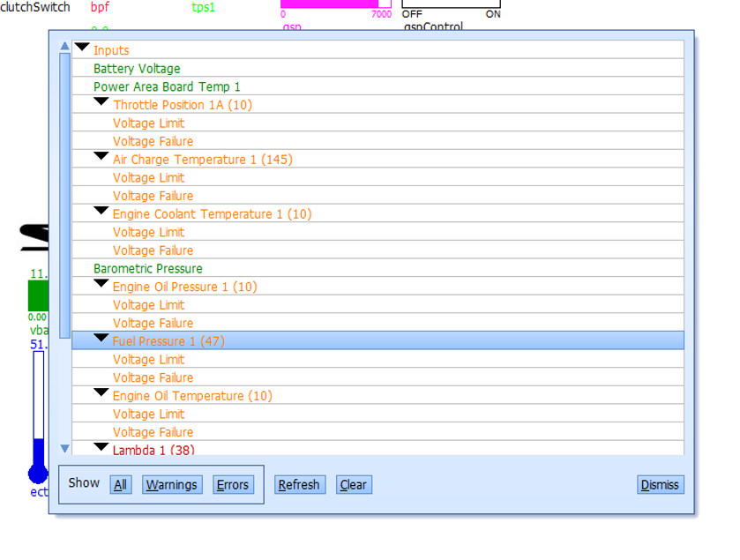
Task: Click scroll down arrow in list
Action: [64, 449]
